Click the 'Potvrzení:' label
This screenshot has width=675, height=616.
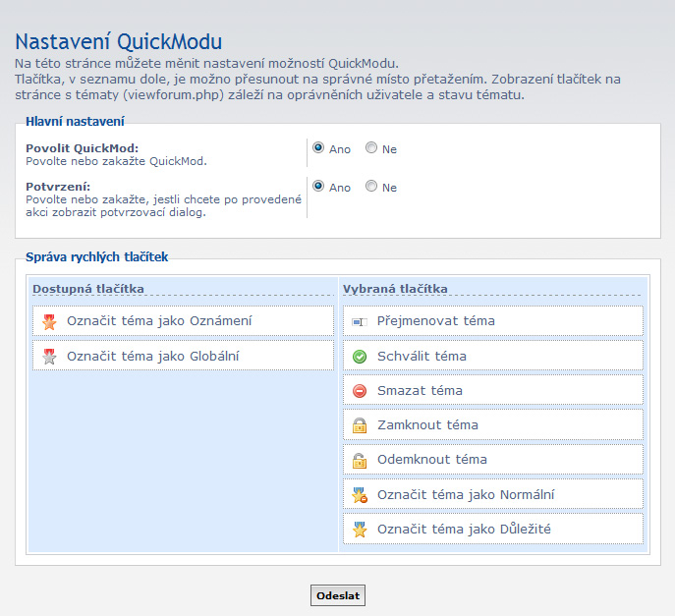pos(58,187)
